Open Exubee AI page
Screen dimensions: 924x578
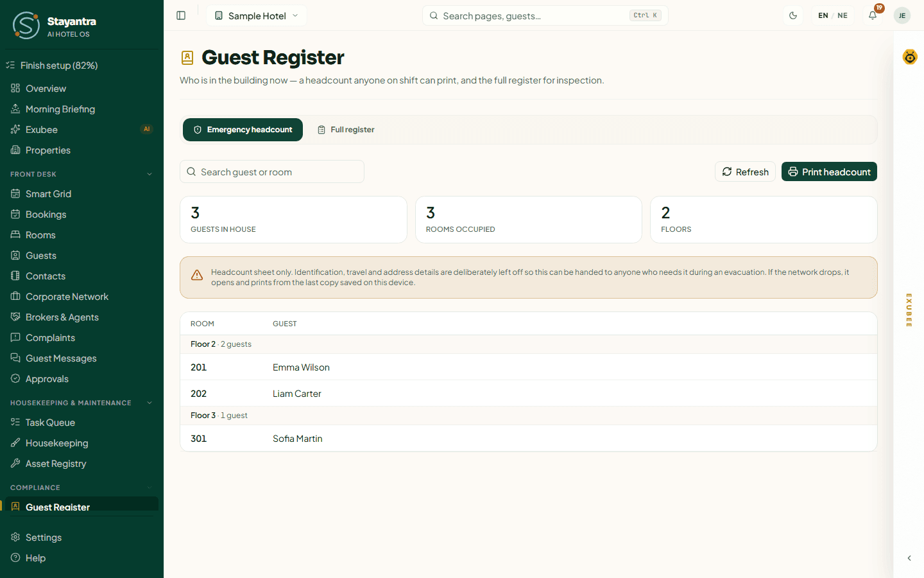(x=81, y=130)
